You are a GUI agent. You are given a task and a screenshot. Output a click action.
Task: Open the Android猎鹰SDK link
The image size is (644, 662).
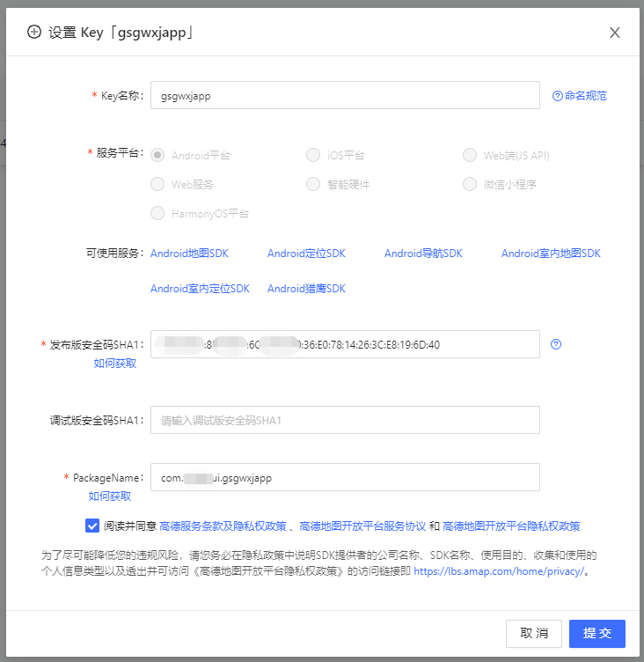pyautogui.click(x=306, y=289)
